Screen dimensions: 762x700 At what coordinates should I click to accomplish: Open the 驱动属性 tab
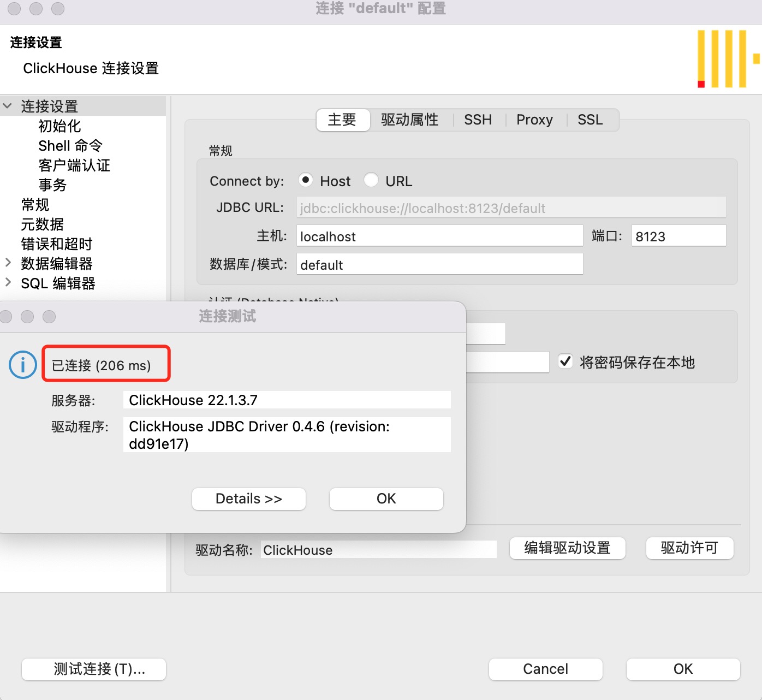click(410, 120)
